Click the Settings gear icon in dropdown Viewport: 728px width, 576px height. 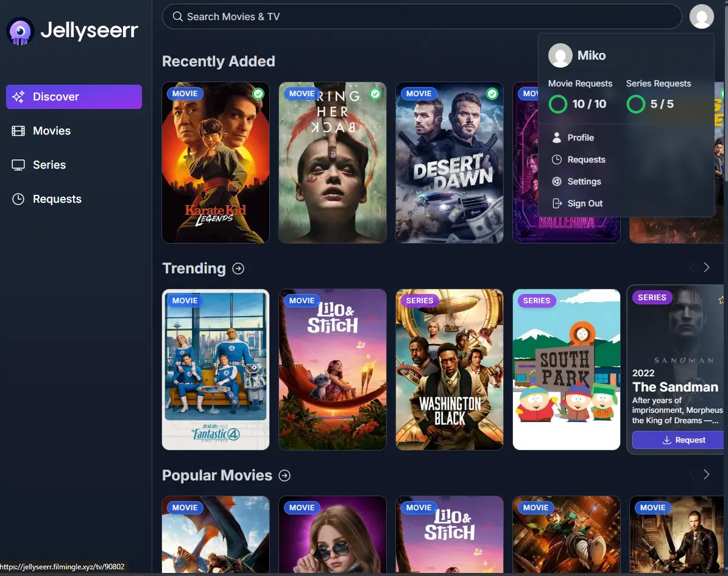pyautogui.click(x=557, y=181)
